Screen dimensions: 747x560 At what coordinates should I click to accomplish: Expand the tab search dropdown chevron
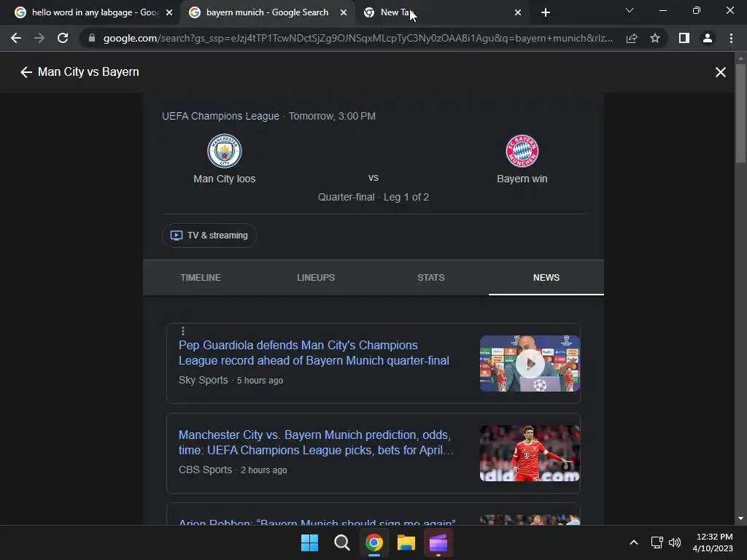click(630, 10)
